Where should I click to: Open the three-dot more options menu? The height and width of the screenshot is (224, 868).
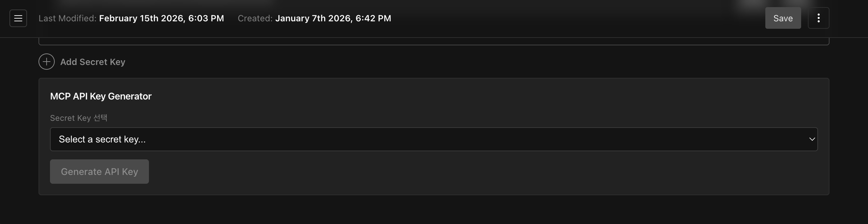pyautogui.click(x=818, y=18)
